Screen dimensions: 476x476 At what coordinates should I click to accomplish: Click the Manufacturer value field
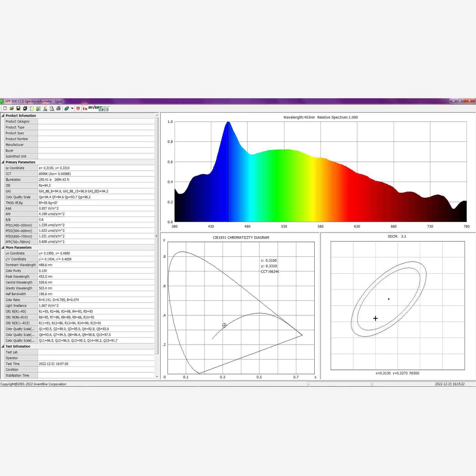[96, 145]
